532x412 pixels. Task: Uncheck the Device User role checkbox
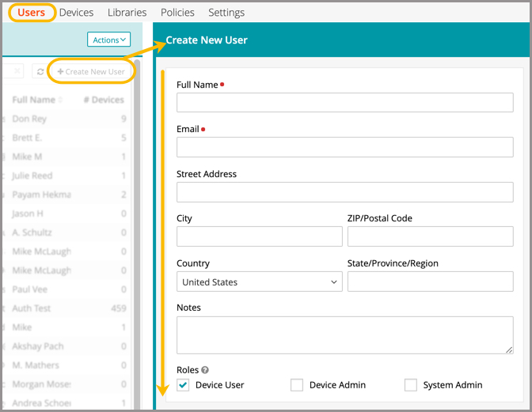(x=184, y=385)
